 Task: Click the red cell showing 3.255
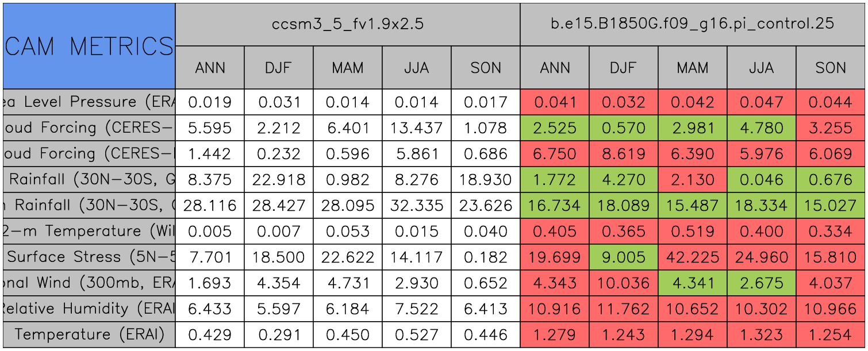831,128
